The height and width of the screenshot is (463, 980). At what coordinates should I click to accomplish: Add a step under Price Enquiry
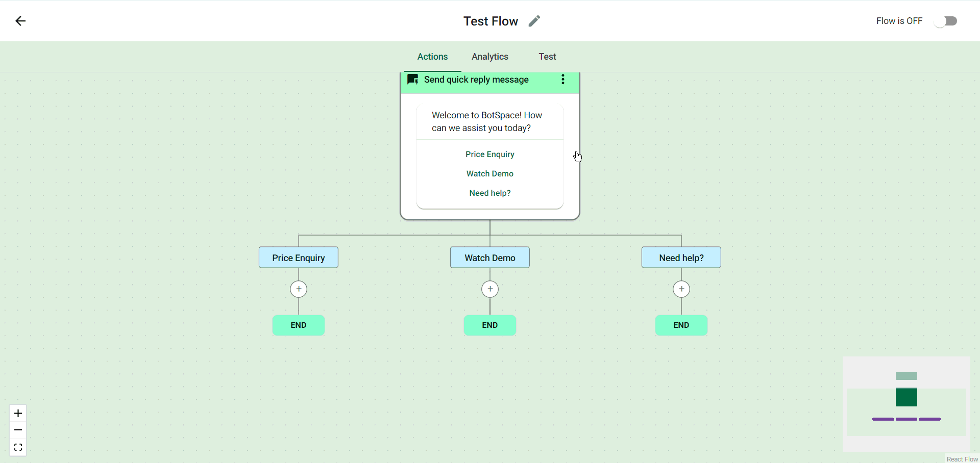(299, 289)
